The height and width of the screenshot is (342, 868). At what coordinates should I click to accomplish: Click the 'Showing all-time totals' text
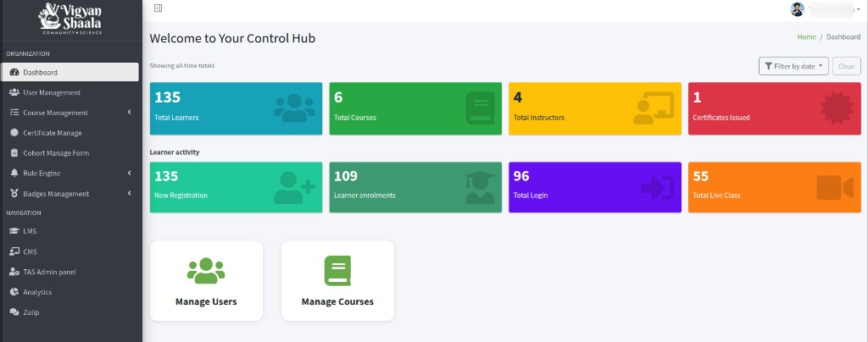point(182,66)
